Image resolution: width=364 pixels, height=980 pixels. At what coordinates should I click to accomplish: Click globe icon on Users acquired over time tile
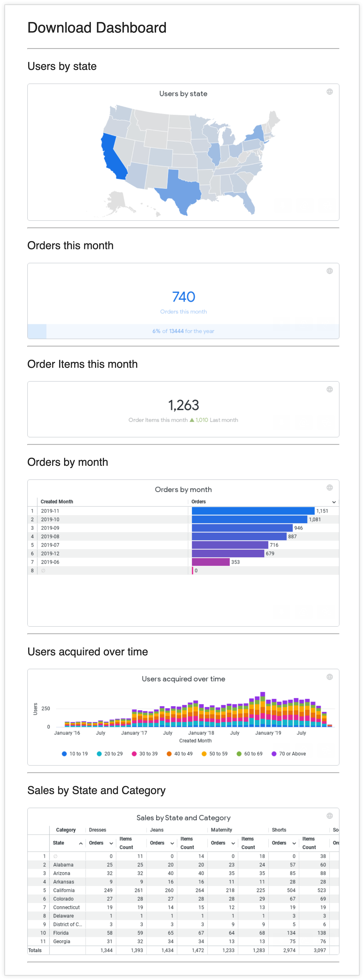329,677
